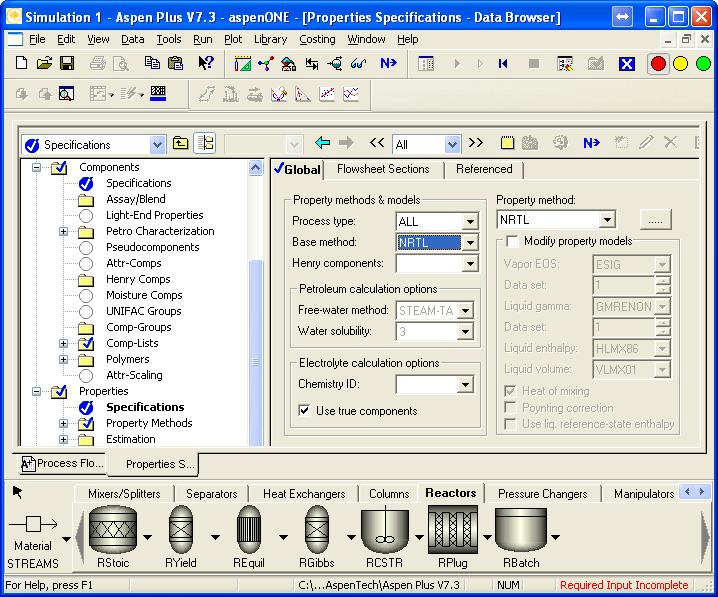Open Print Preview from the toolbar
The width and height of the screenshot is (718, 597).
pyautogui.click(x=121, y=63)
